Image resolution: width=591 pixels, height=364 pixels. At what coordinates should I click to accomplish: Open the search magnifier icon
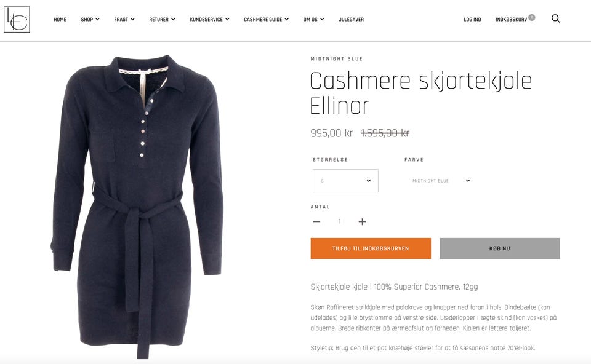(555, 19)
